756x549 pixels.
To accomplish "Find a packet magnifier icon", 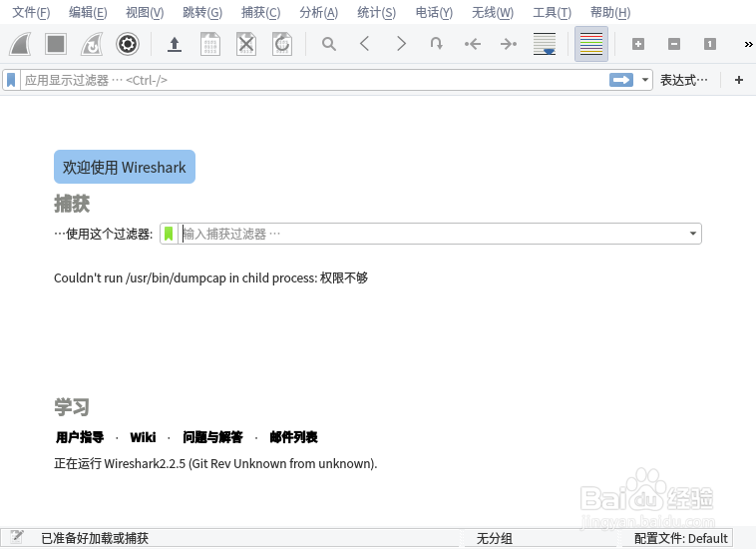I will (x=329, y=44).
